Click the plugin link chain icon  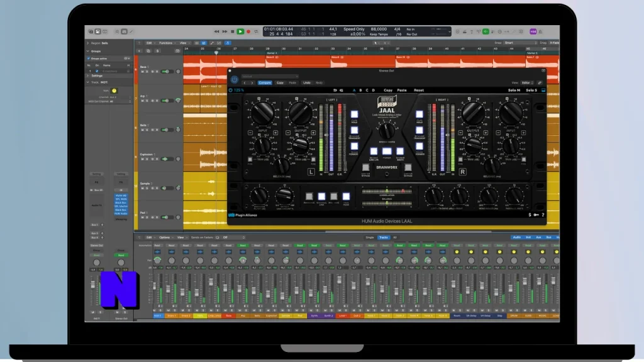(540, 83)
